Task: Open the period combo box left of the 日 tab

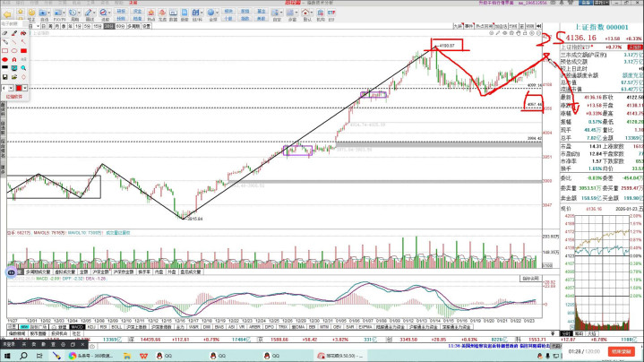Action: tap(35, 26)
